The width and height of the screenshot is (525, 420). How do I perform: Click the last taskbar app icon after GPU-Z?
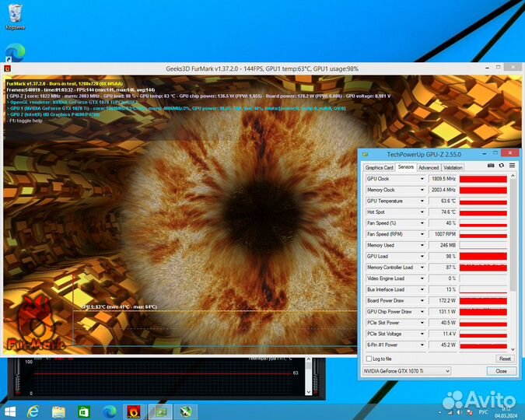click(x=186, y=411)
